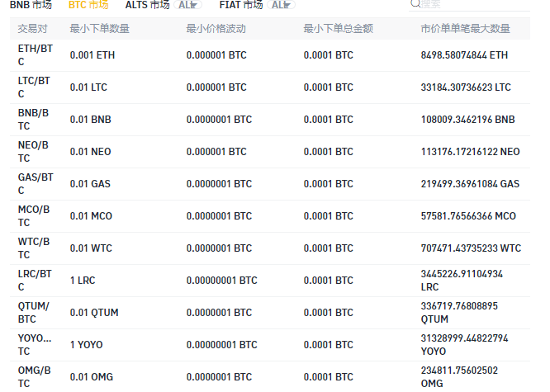Image resolution: width=550 pixels, height=392 pixels.
Task: Select the LTC/BTC trading pair
Action: tap(35, 87)
